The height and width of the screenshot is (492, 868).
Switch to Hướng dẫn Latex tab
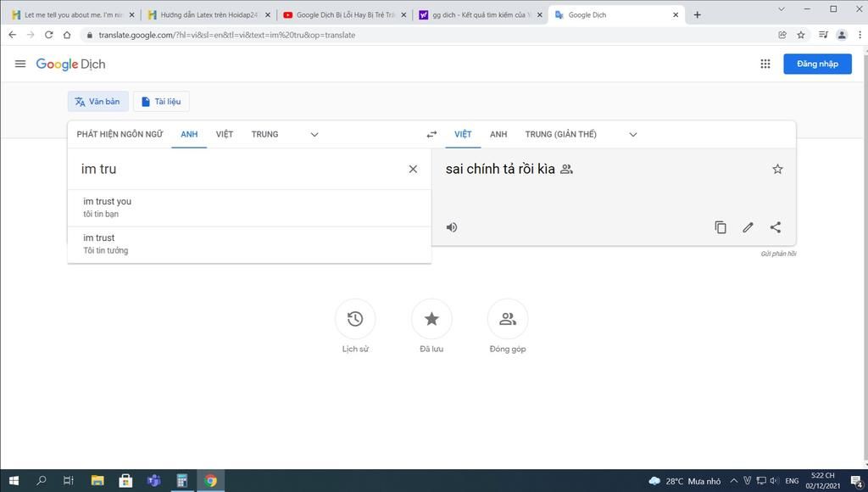pos(209,15)
